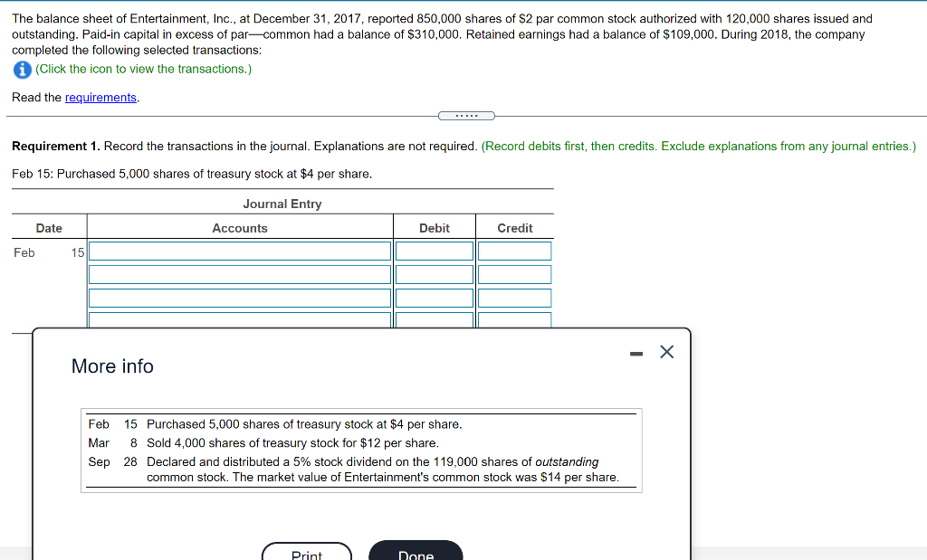Open the transactions info icon
The height and width of the screenshot is (560, 927).
(21, 69)
